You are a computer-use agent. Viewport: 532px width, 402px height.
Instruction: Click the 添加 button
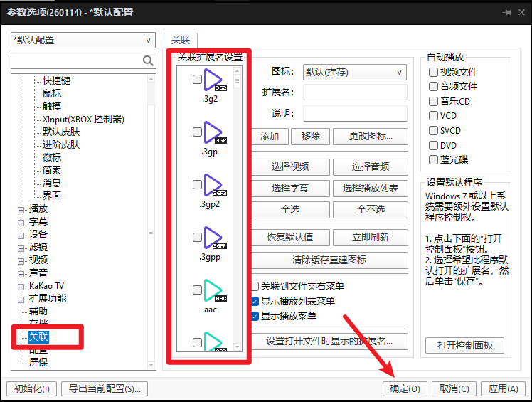pyautogui.click(x=270, y=137)
